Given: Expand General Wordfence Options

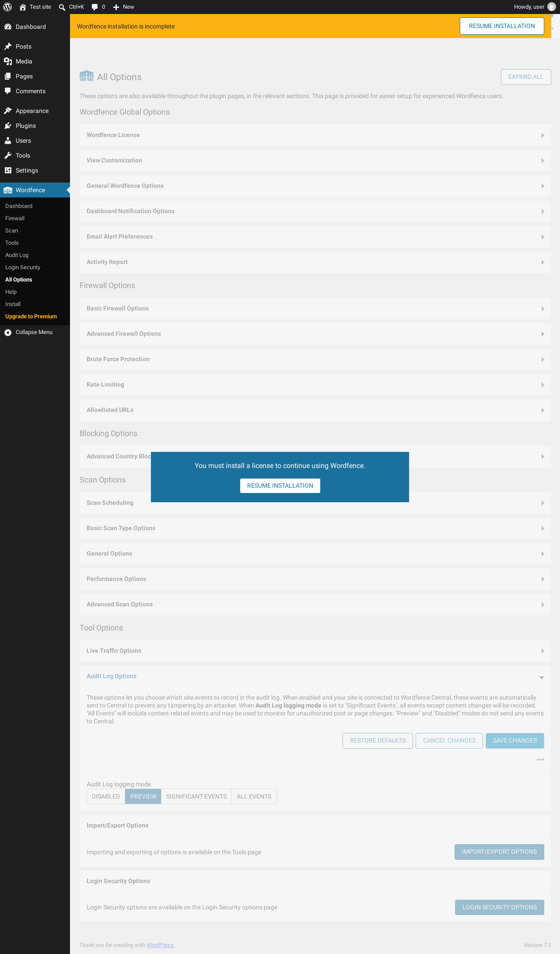Looking at the screenshot, I should (315, 186).
